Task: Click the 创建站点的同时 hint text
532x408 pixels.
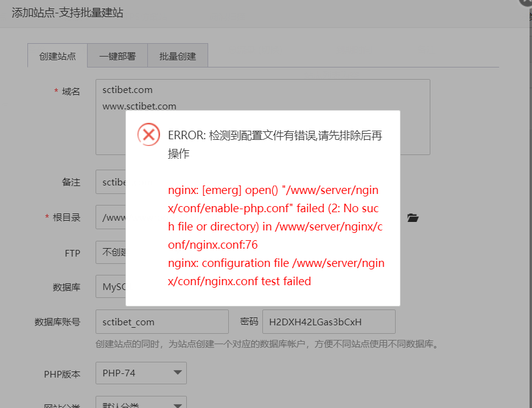Action: pos(268,344)
